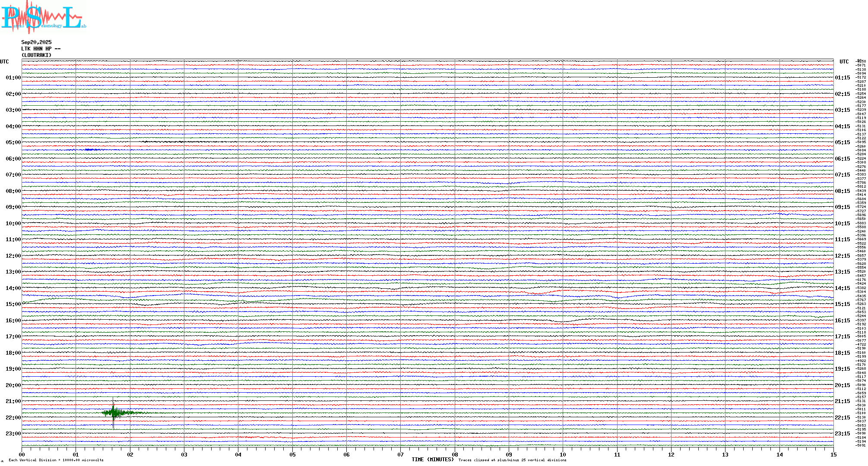Click minute 03 on the bottom axis
This screenshot has width=868, height=466.
coord(184,454)
